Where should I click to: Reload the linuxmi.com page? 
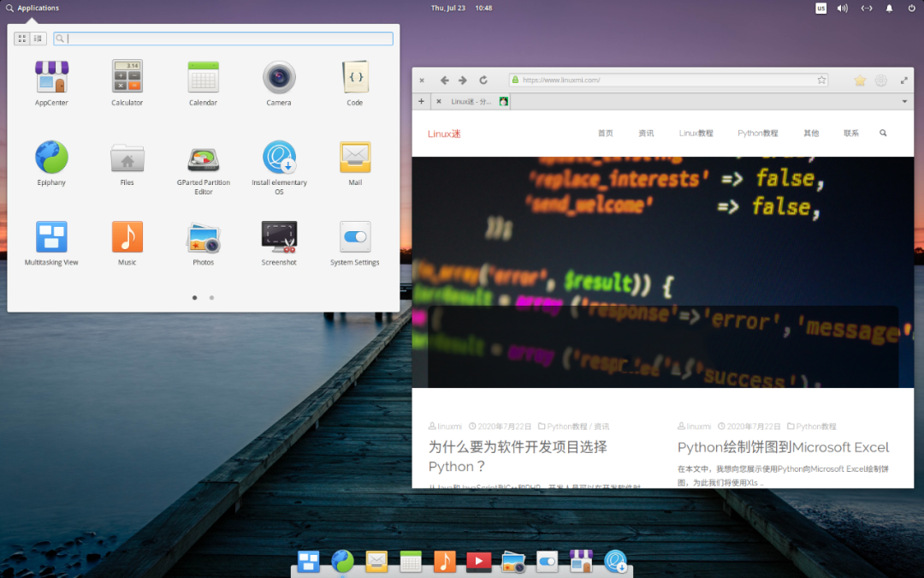coord(483,80)
